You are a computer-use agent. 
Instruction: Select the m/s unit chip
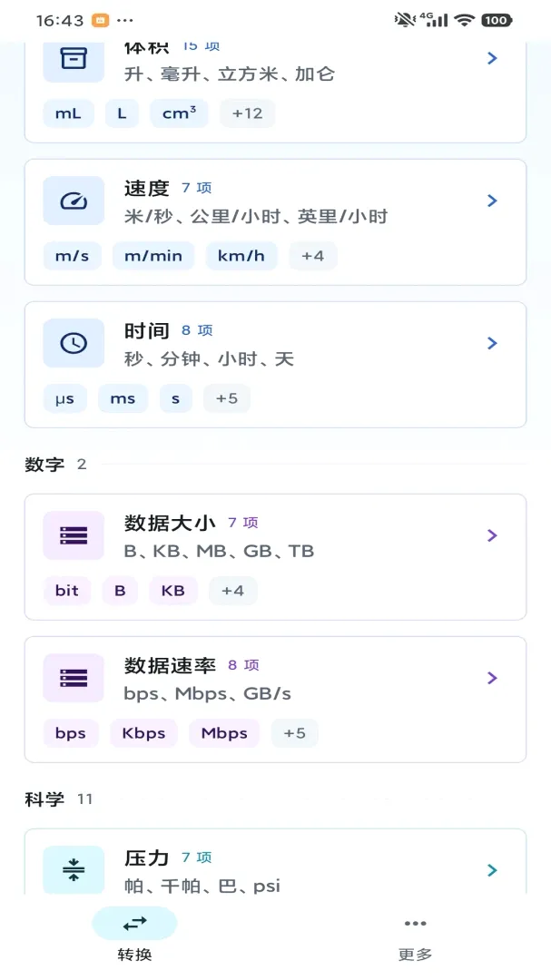[x=72, y=256]
